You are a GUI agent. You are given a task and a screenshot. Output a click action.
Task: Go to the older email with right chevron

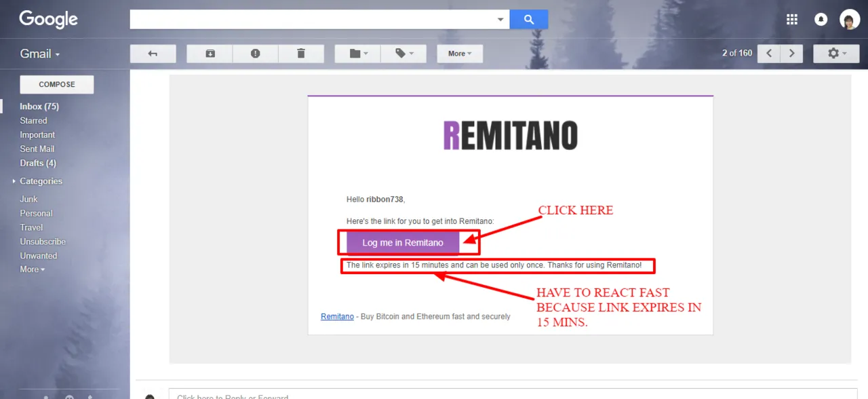tap(791, 54)
